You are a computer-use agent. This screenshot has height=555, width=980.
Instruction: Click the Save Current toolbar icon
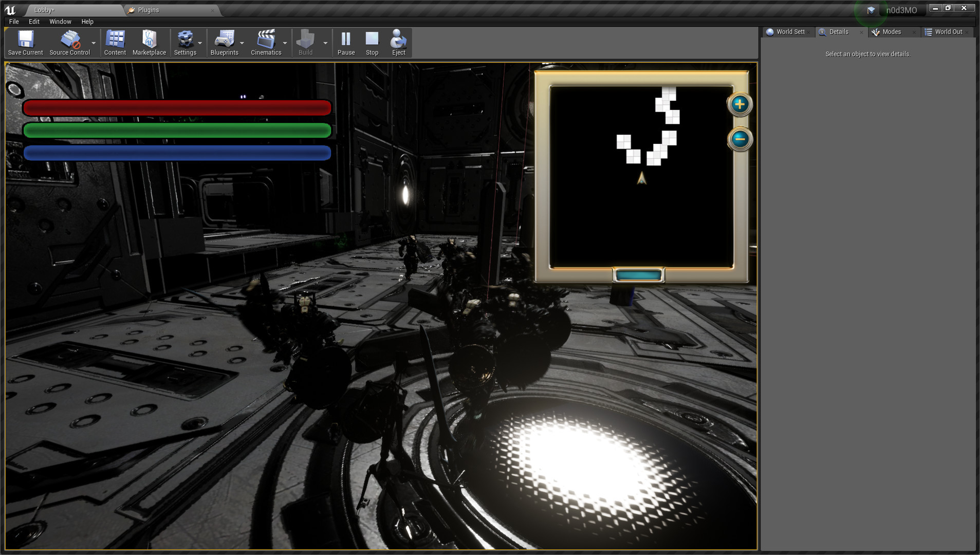coord(25,43)
